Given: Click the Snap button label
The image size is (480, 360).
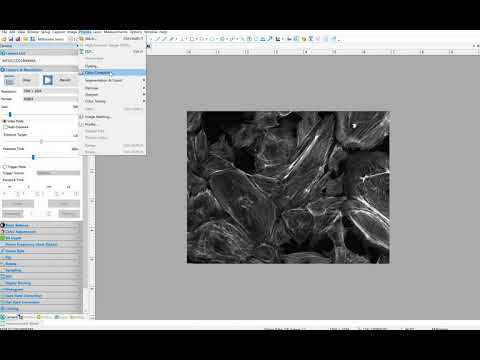Looking at the screenshot, I should click(27, 80).
